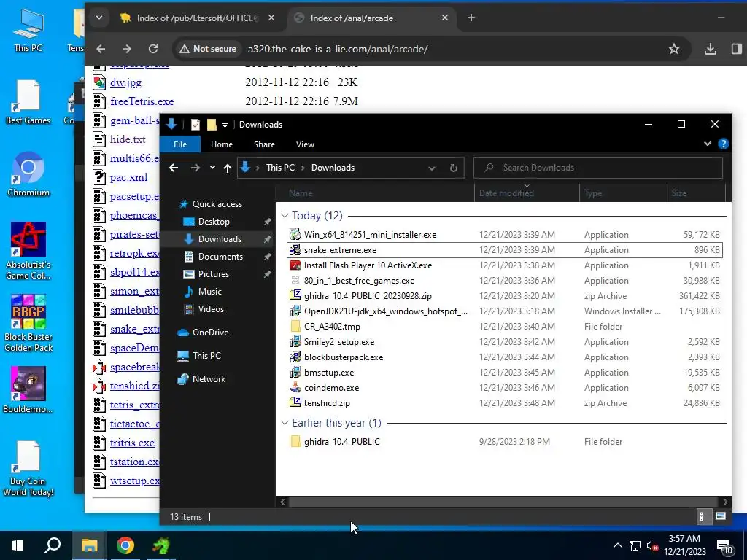Show hidden tray icons chevron
The image size is (747, 560).
coord(617,545)
